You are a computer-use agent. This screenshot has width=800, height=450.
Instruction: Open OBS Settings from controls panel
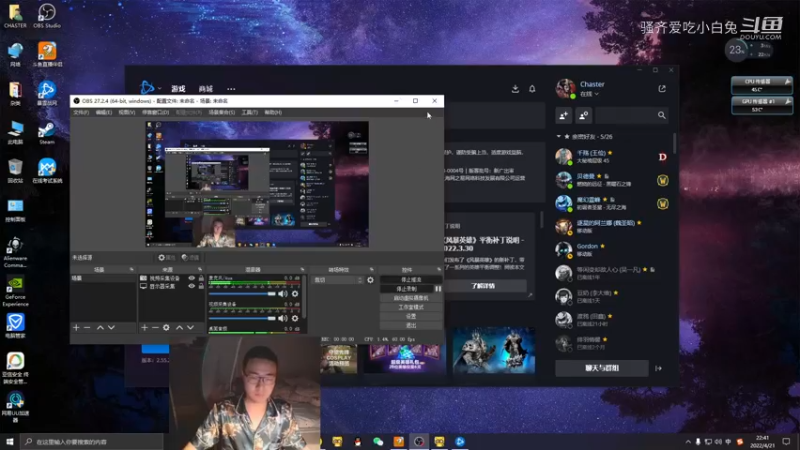pos(411,316)
